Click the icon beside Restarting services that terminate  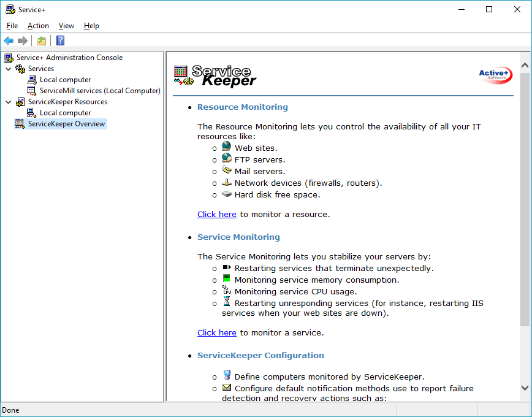click(227, 267)
